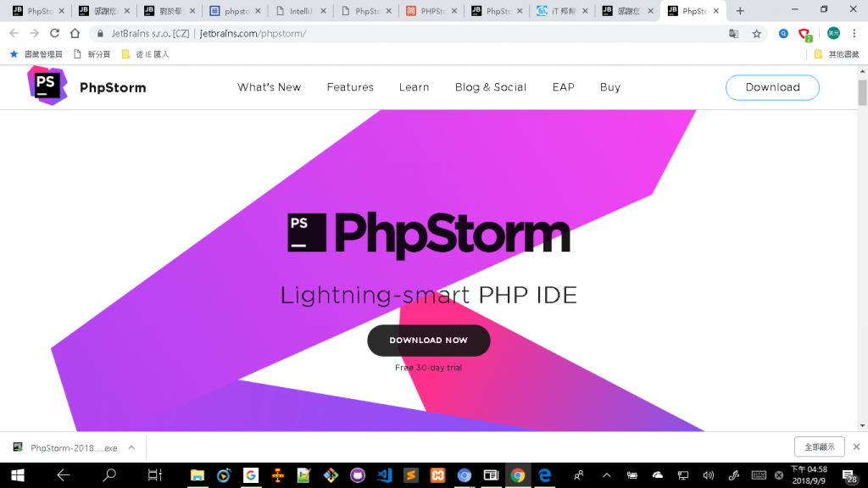Close the IntelliJ tab
Screen dimensions: 868x488
(x=323, y=11)
